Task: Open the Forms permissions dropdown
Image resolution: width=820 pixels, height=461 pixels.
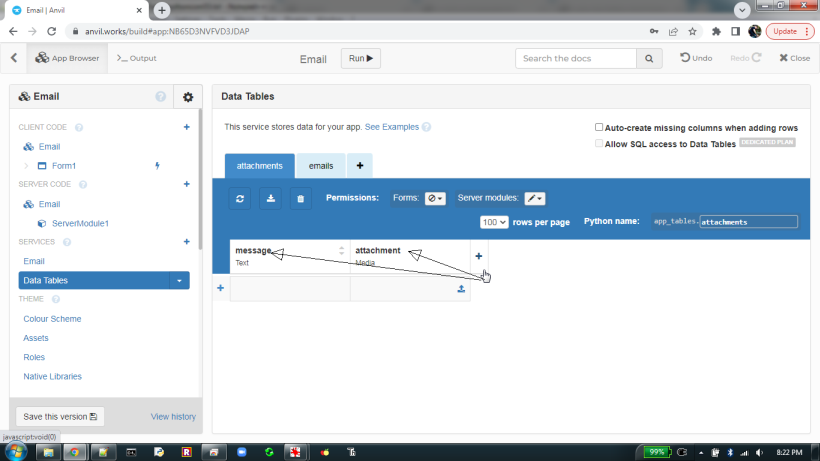Action: pos(435,198)
